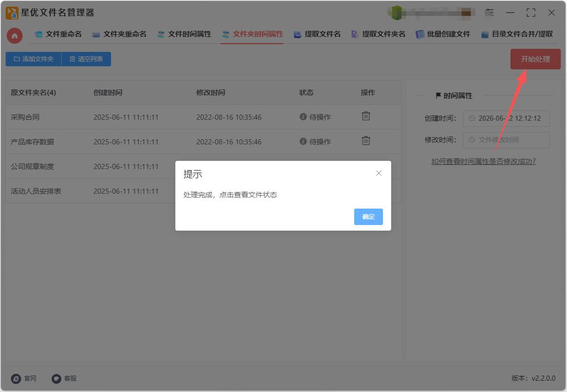Select 文件夹时间属性 tab

point(252,34)
